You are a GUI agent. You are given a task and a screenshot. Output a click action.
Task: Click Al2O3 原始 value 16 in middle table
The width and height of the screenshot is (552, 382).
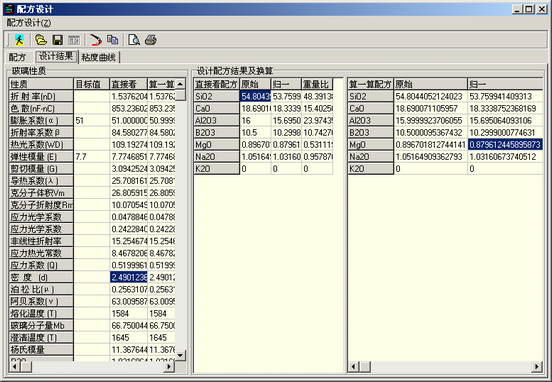point(255,120)
